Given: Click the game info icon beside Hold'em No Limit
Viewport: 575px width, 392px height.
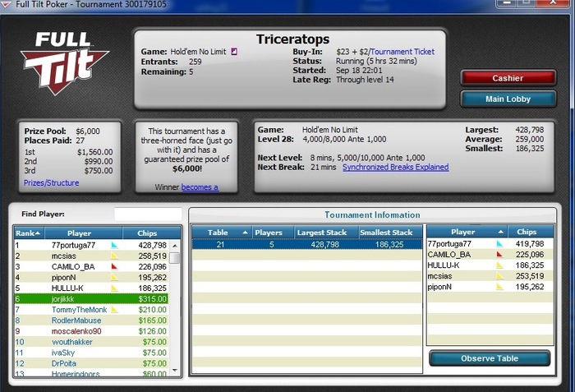Looking at the screenshot, I should (234, 52).
